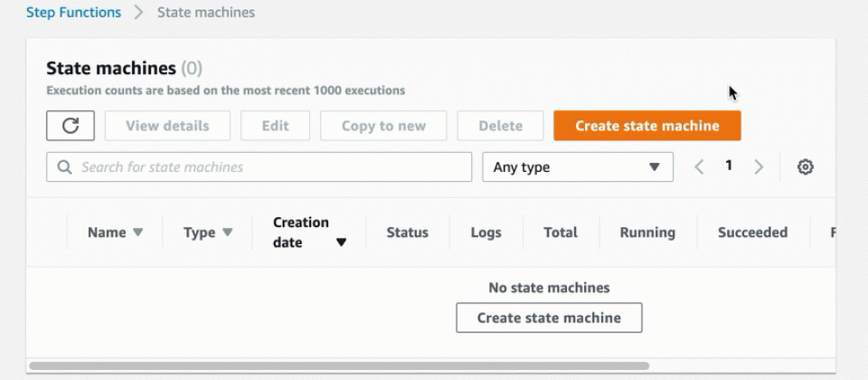Screen dimensions: 868x380
Task: Click the Copy to new button
Action: [x=383, y=127]
